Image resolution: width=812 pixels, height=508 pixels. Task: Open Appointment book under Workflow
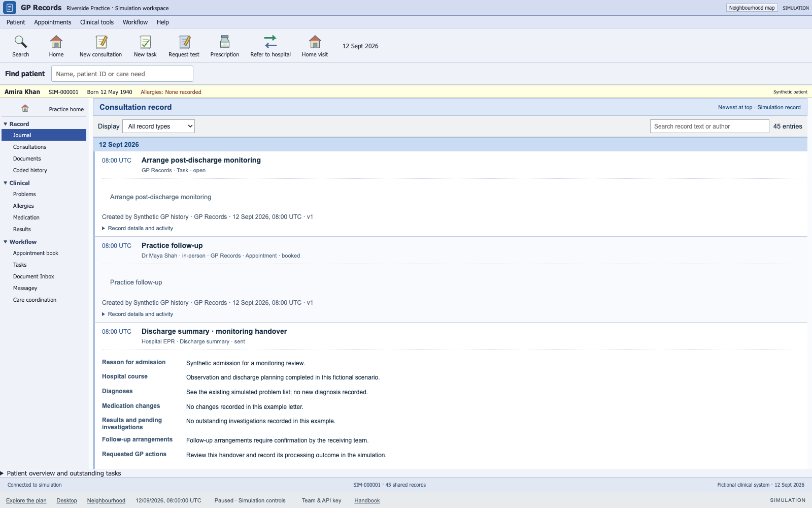point(44,253)
